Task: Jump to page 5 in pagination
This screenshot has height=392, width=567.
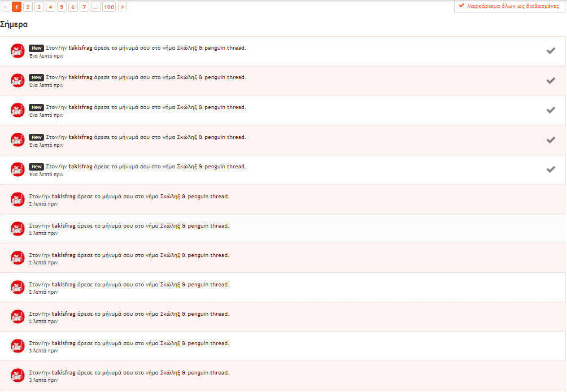Action: click(62, 7)
